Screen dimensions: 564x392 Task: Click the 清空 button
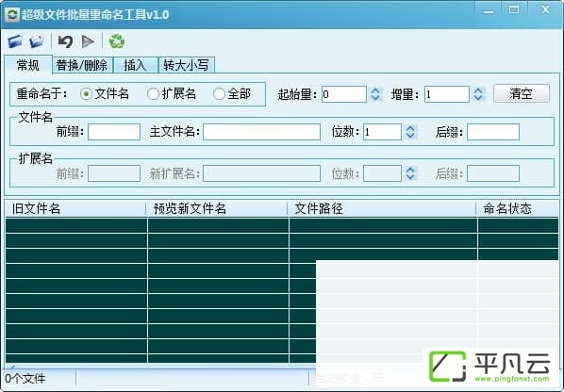tap(522, 94)
